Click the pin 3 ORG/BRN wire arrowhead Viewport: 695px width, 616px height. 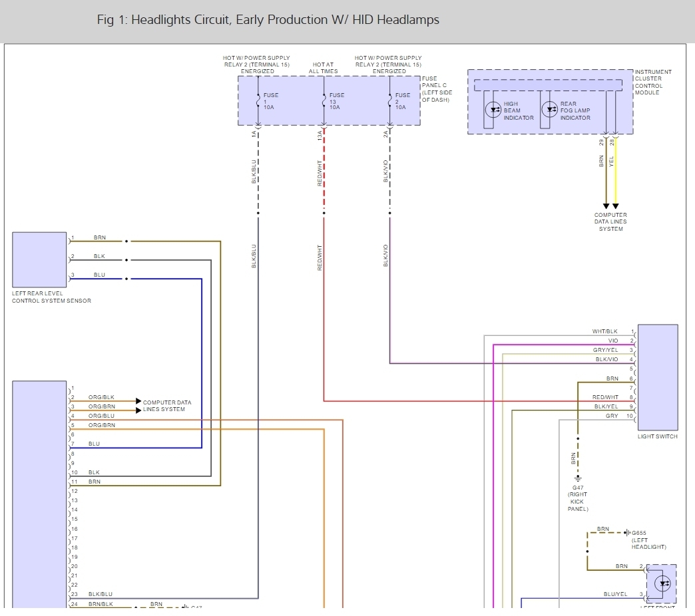[138, 410]
